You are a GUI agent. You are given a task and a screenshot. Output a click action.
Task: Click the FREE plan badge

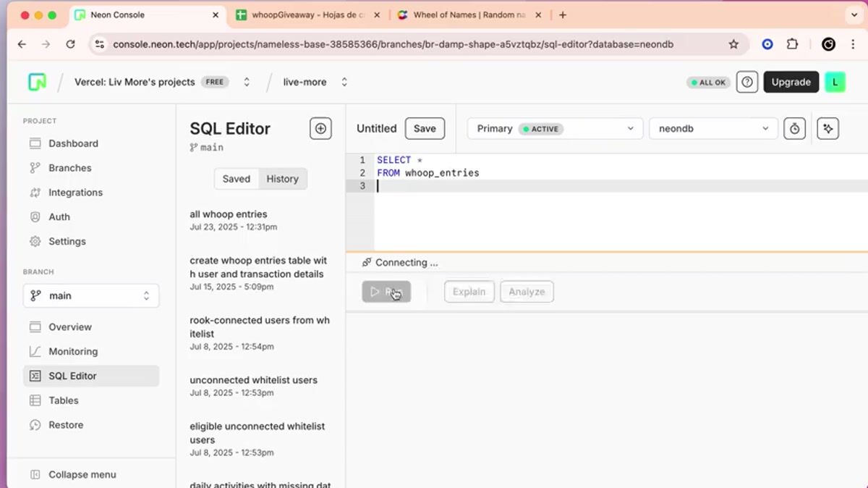(x=215, y=82)
